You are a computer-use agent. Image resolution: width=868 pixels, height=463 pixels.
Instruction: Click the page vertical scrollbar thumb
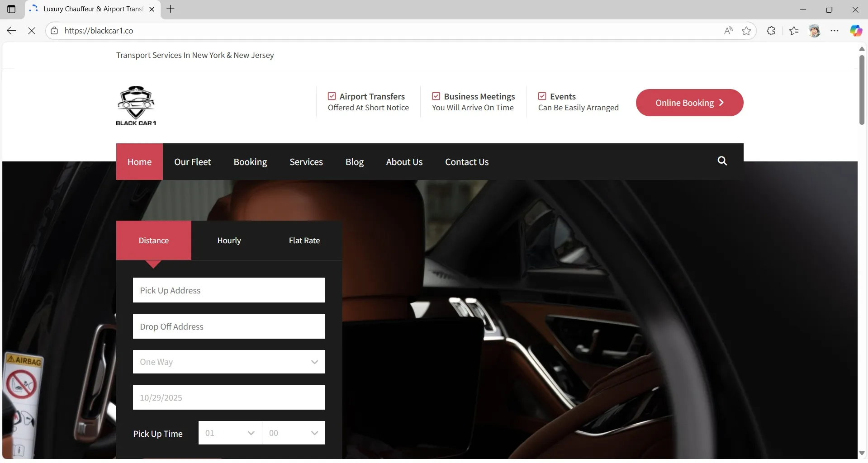(x=862, y=90)
